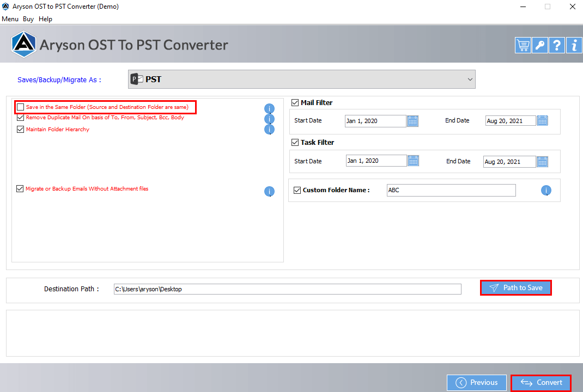The height and width of the screenshot is (392, 583).
Task: Click the Task Filter Start Date field
Action: [x=376, y=161]
